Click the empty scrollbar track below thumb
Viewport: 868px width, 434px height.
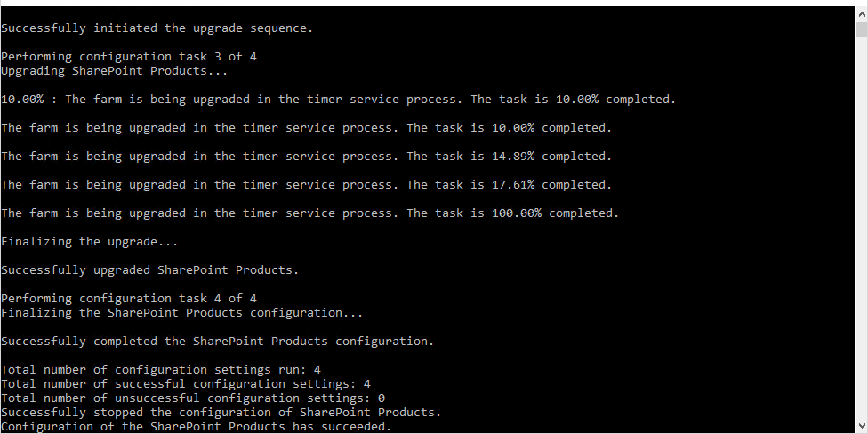pyautogui.click(x=862, y=228)
